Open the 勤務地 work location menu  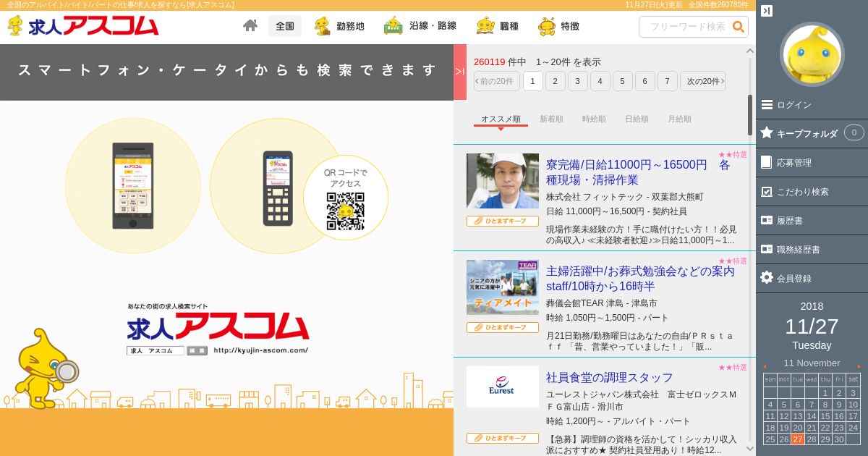[339, 26]
